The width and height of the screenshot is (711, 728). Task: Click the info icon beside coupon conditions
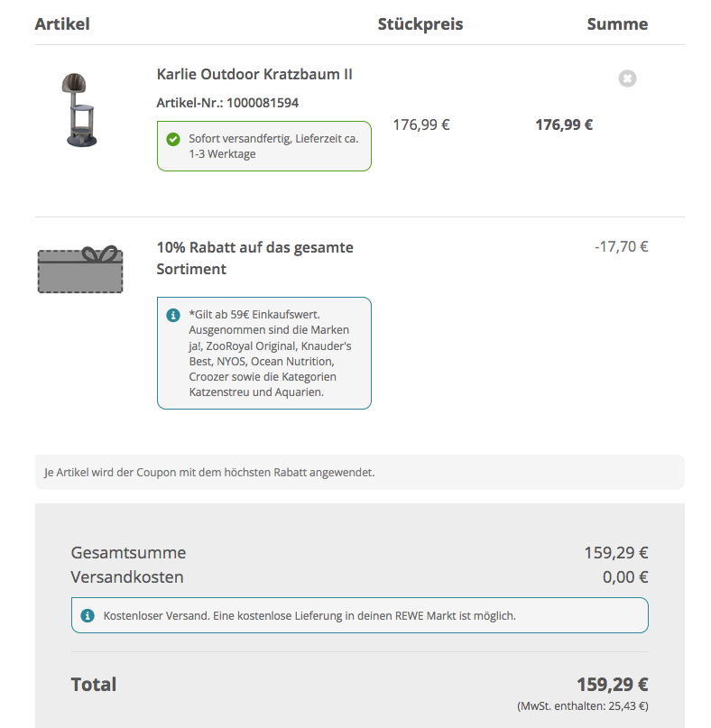pyautogui.click(x=172, y=315)
